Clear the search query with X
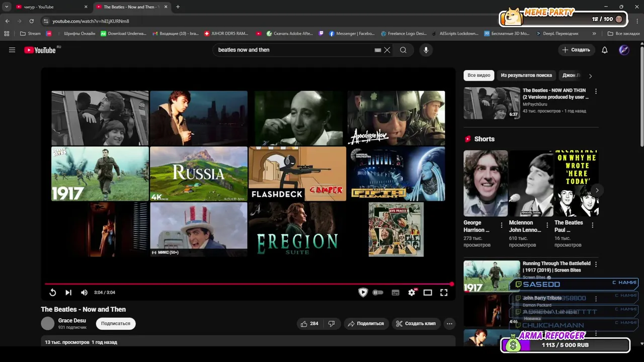Image resolution: width=644 pixels, height=362 pixels. click(x=387, y=50)
